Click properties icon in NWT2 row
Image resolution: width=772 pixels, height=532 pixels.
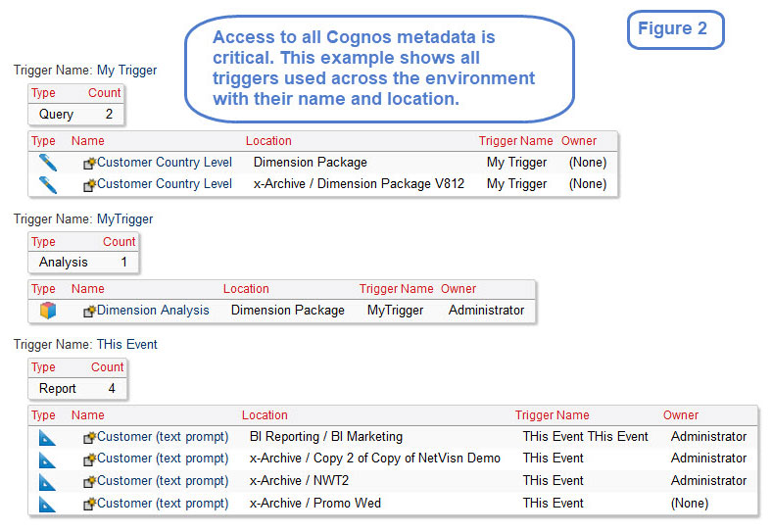pyautogui.click(x=89, y=481)
